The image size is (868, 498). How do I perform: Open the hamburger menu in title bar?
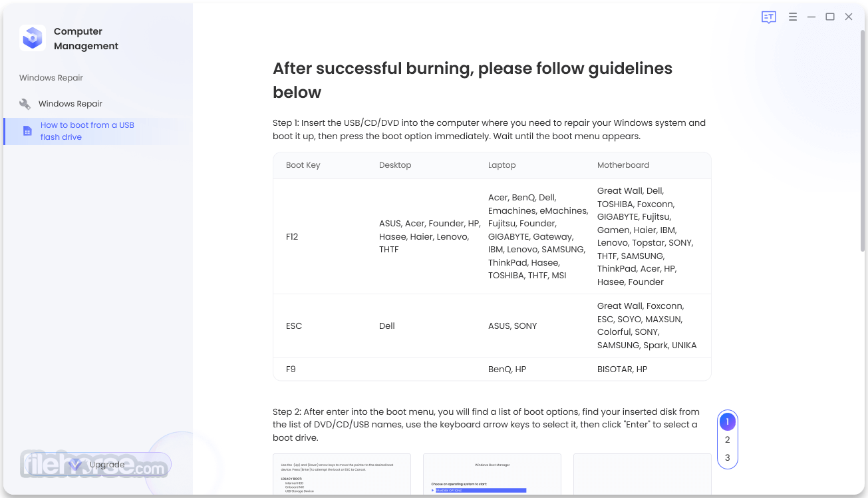(793, 17)
